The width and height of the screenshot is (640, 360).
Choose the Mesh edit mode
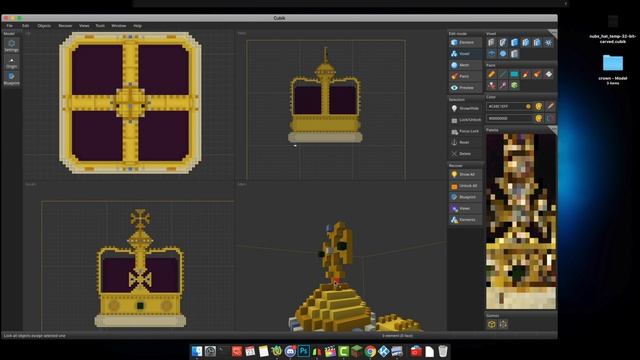tap(465, 65)
